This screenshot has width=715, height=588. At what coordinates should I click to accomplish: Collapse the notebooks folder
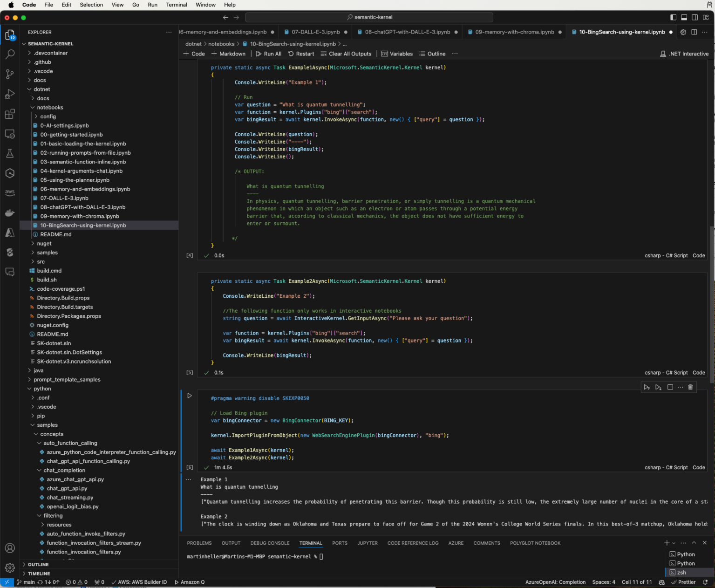[x=50, y=108]
